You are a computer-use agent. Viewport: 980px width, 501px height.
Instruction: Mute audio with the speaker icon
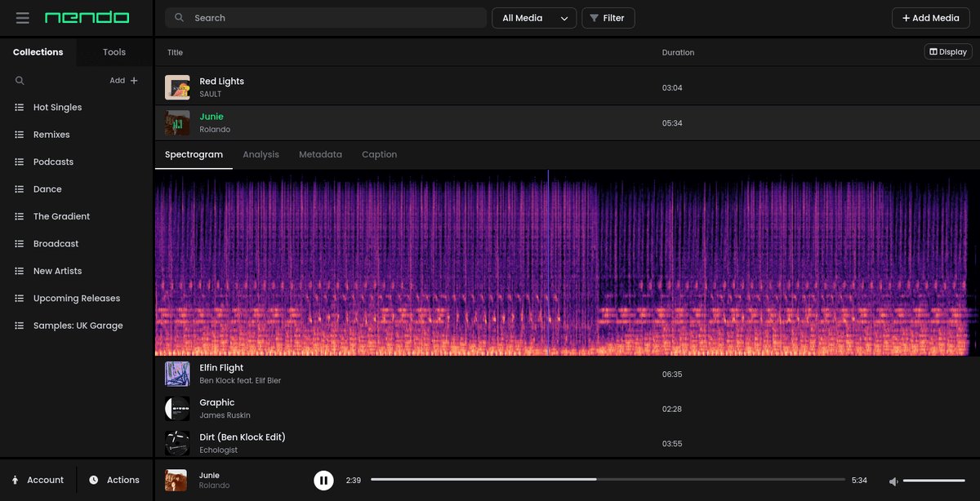point(893,481)
